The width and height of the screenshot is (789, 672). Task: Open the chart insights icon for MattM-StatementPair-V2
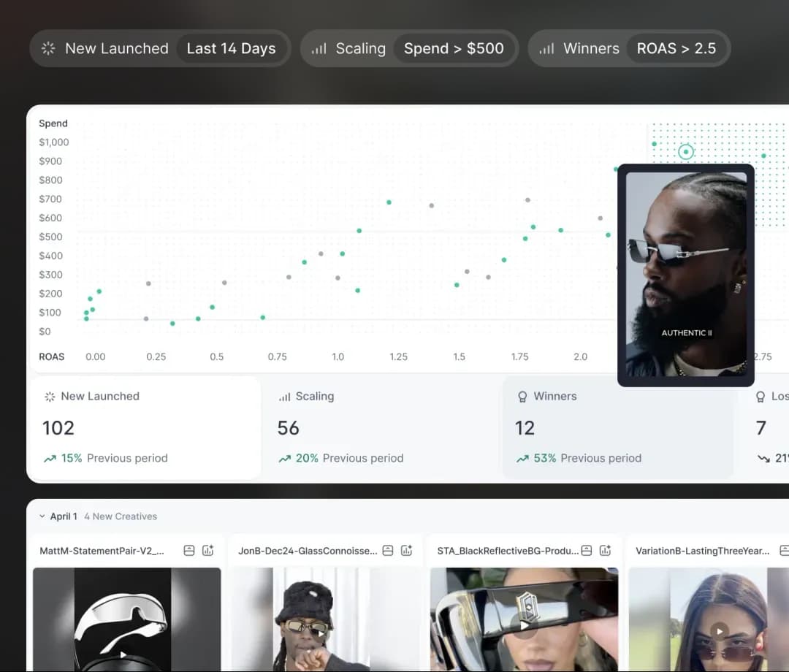coord(207,550)
